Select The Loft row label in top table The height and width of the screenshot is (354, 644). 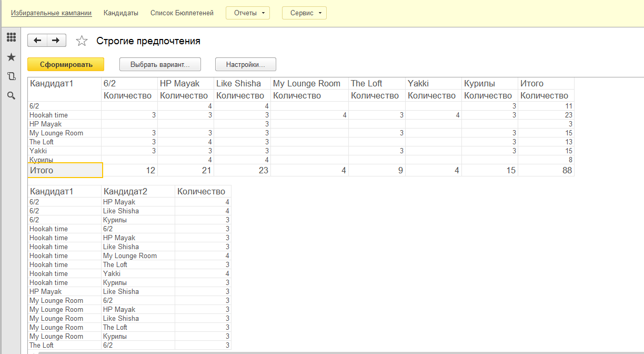[x=64, y=142]
